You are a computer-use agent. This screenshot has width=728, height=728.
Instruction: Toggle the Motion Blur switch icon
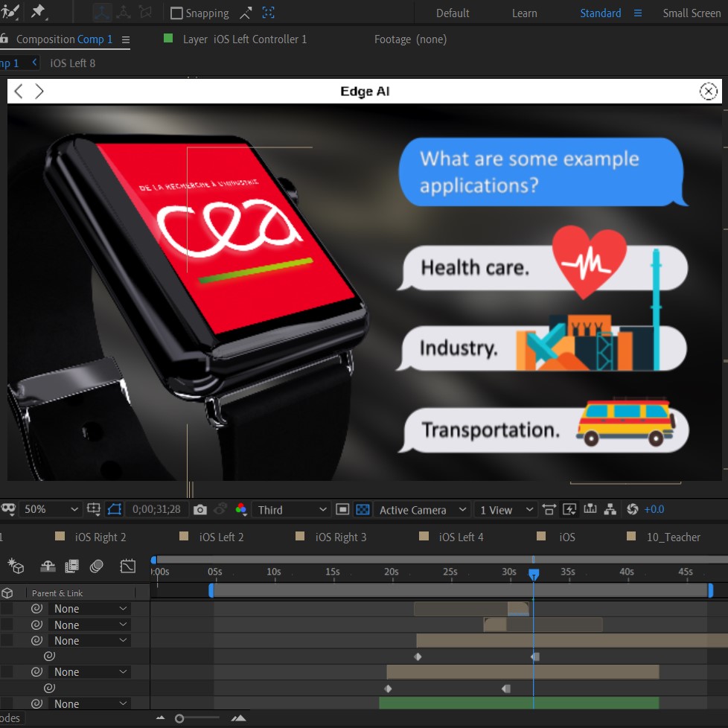point(96,566)
